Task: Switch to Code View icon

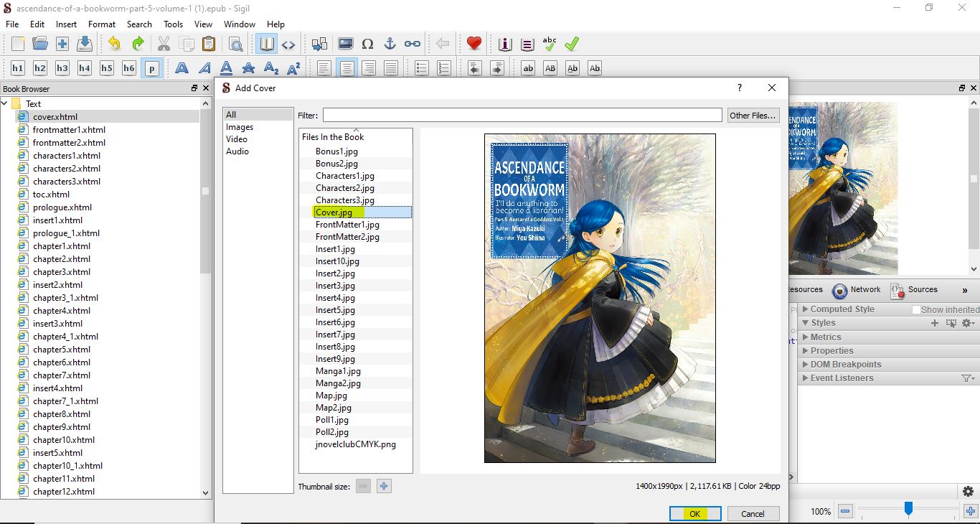Action: tap(288, 44)
